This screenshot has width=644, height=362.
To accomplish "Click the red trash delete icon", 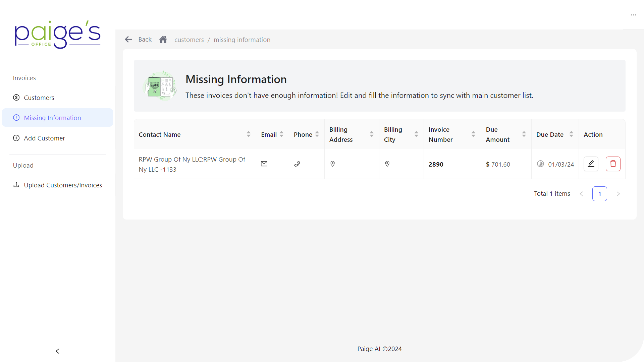I will click(613, 164).
